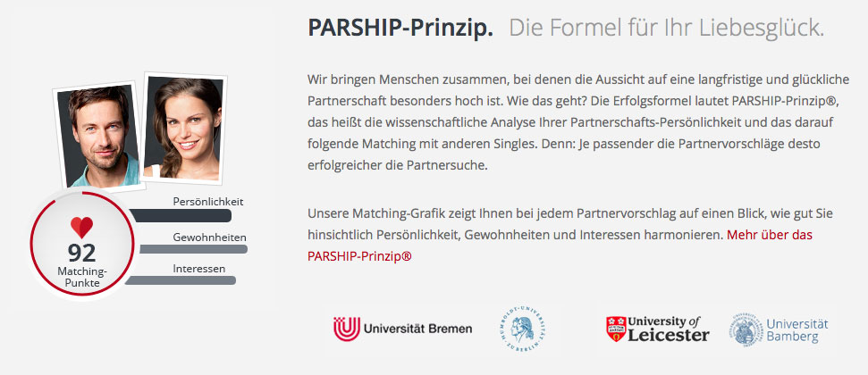Click the 'Universität Bremen' text
Viewport: 868px width, 375px height.
[418, 329]
